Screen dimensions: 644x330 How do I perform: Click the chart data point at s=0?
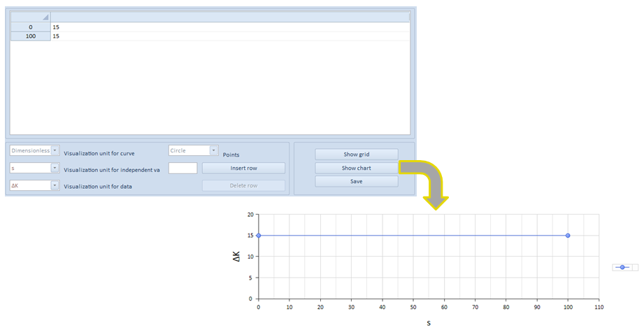click(259, 236)
